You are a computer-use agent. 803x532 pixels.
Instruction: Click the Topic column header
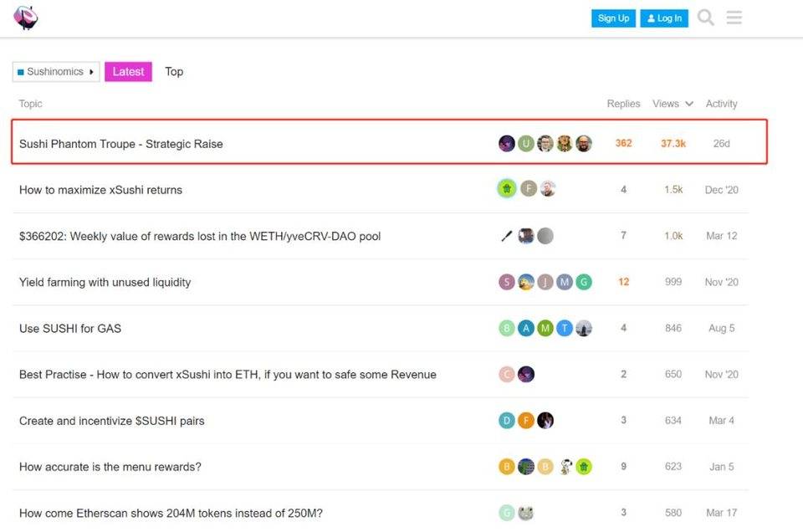point(30,104)
